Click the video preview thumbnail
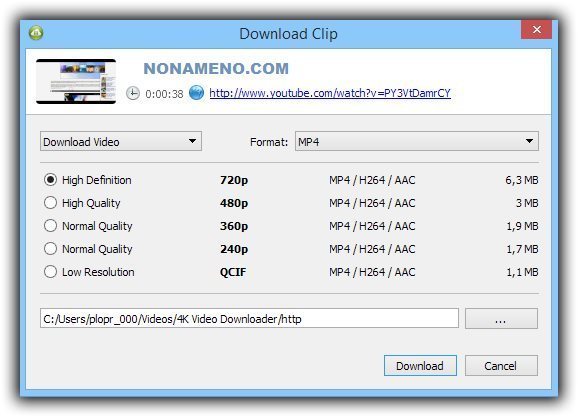 click(76, 81)
